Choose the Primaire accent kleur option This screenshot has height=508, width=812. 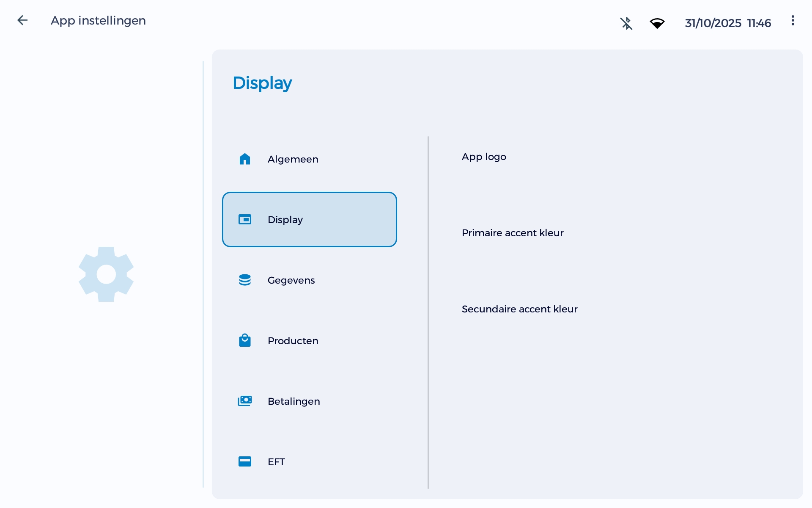point(513,233)
